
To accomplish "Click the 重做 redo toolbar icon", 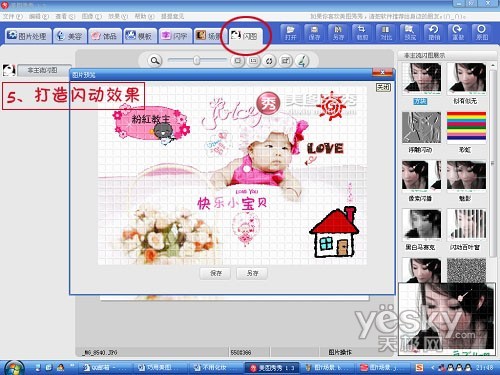I will pos(458,32).
